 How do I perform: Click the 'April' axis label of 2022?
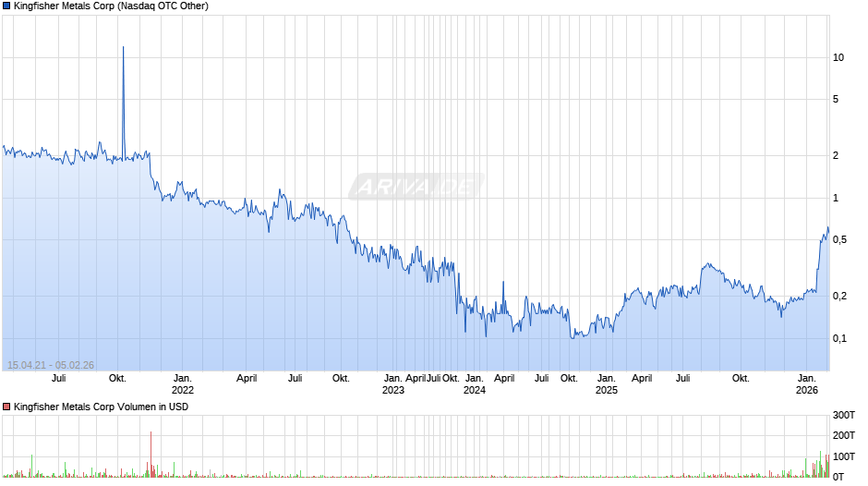pos(247,379)
